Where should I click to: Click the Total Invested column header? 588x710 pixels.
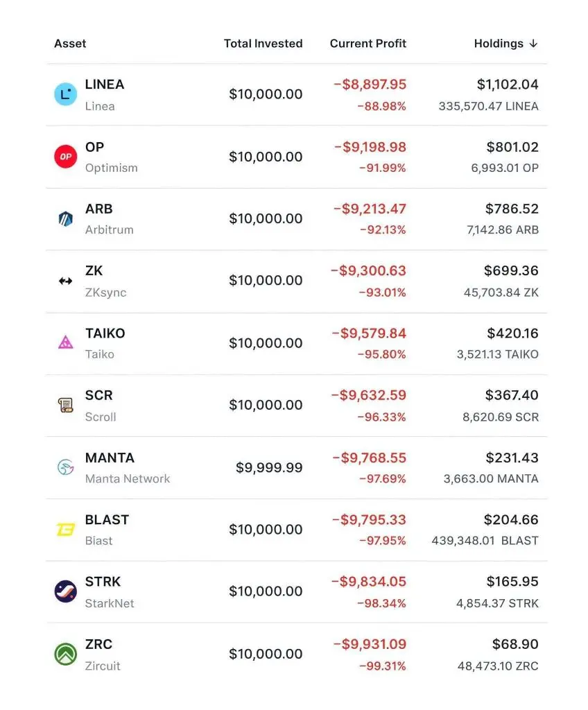pyautogui.click(x=263, y=43)
